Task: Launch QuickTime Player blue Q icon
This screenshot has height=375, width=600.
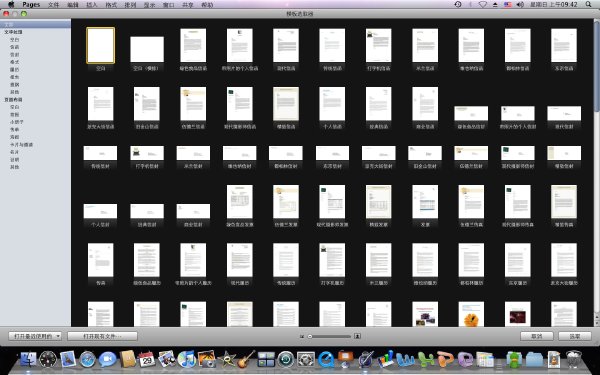Action: point(326,359)
